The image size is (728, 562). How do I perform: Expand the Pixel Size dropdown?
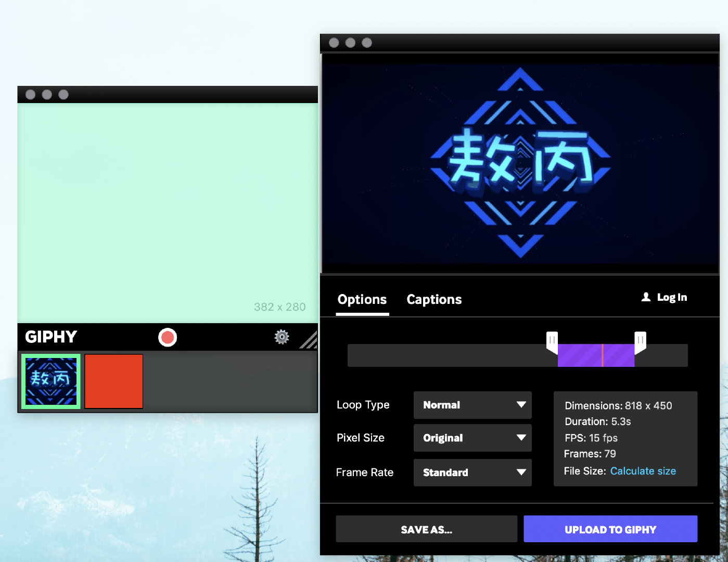pos(472,438)
